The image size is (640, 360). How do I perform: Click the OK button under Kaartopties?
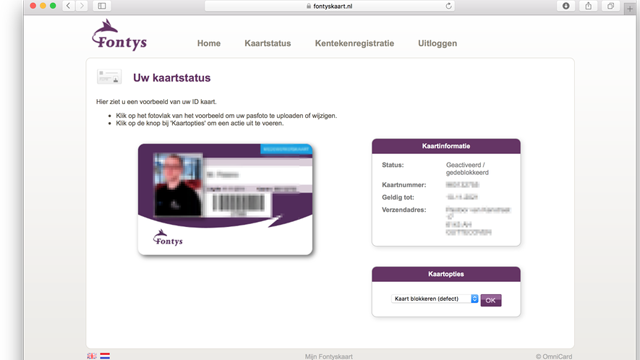point(491,300)
